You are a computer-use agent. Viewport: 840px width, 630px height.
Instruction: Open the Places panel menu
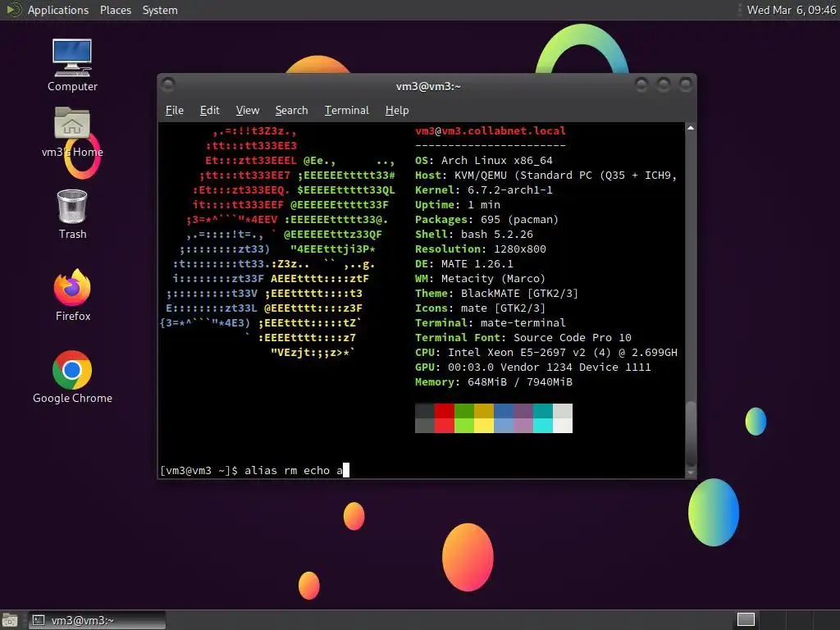(115, 10)
